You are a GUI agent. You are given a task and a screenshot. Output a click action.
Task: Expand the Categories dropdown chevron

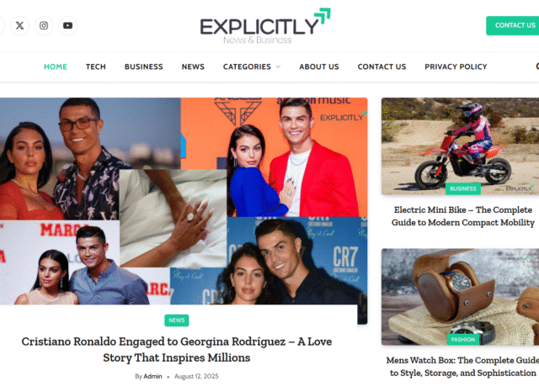click(279, 66)
